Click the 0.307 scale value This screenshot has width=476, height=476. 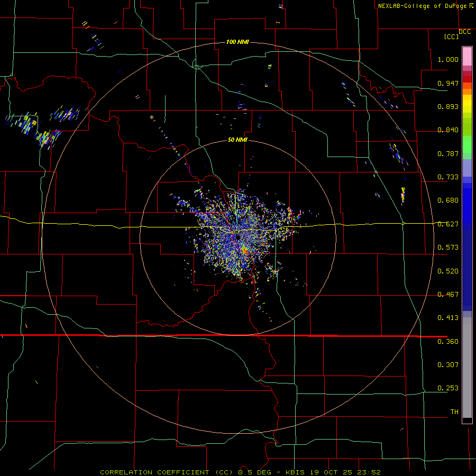[x=448, y=365]
